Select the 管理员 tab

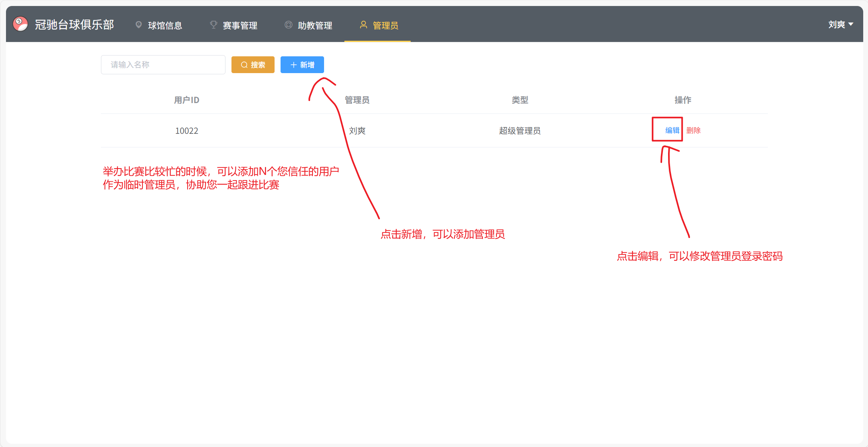pyautogui.click(x=385, y=26)
